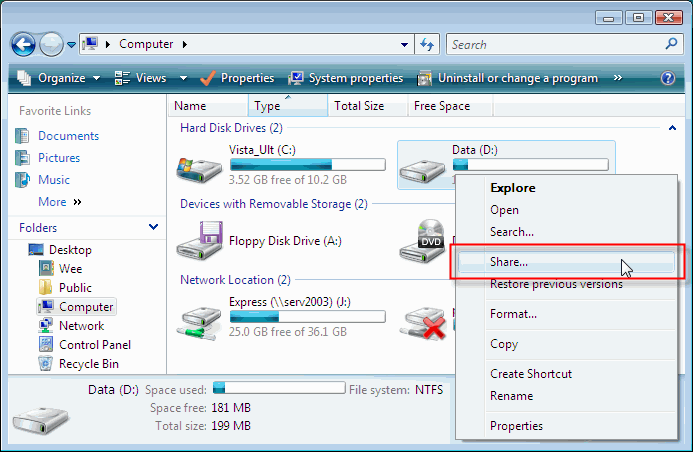Select Recycle Bin in folder tree
This screenshot has width=693, height=452.
pyautogui.click(x=89, y=364)
